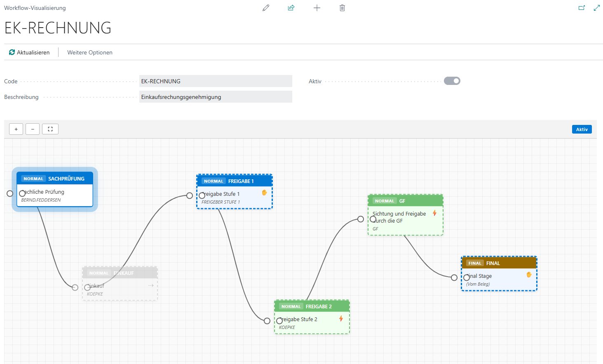Click the fit-to-screen diagram button

[50, 129]
